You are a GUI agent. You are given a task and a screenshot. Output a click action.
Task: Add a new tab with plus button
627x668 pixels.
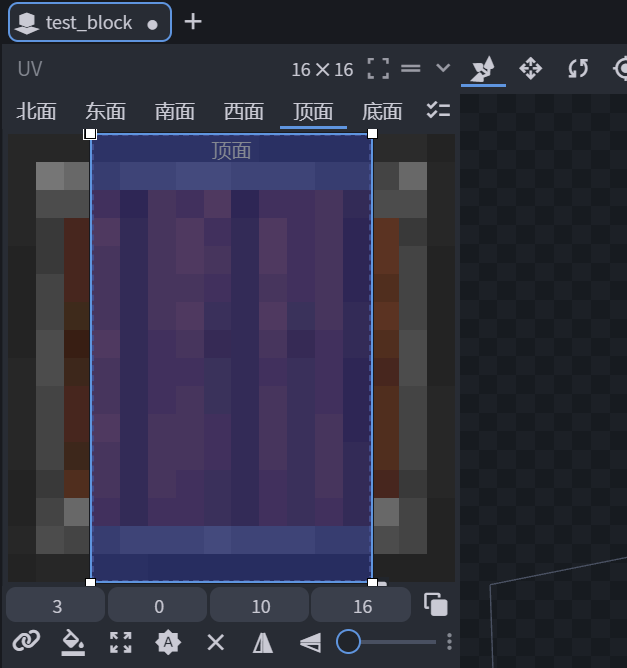coord(193,22)
